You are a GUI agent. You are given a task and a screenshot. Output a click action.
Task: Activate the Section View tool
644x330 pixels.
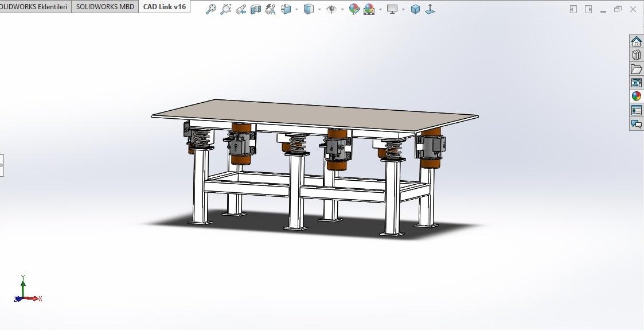(x=256, y=9)
